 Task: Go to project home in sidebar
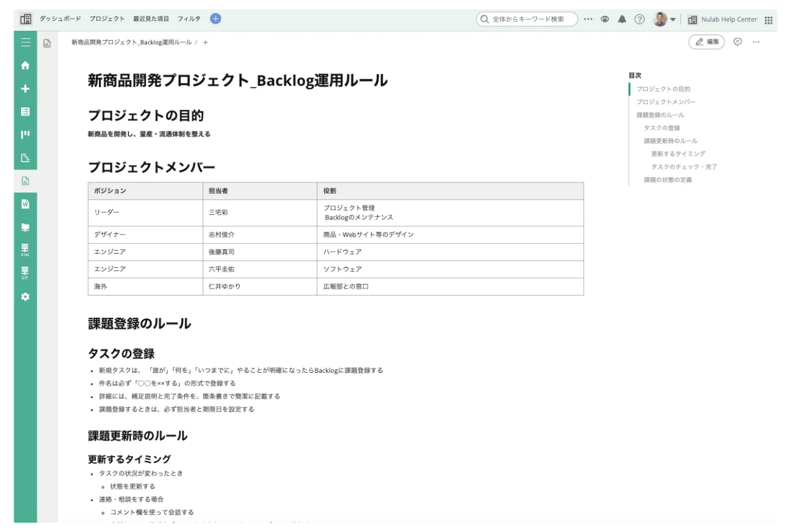click(26, 65)
